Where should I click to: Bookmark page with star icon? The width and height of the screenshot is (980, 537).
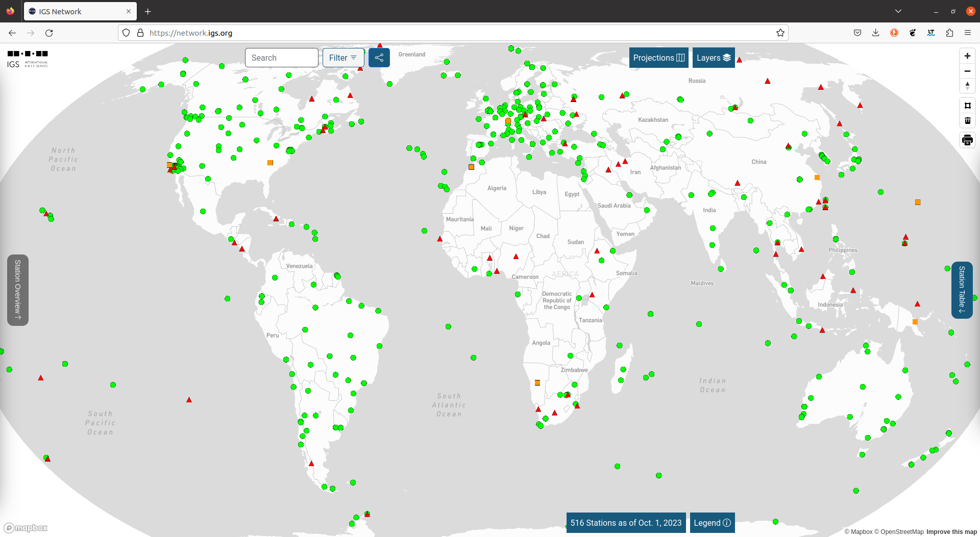point(780,33)
